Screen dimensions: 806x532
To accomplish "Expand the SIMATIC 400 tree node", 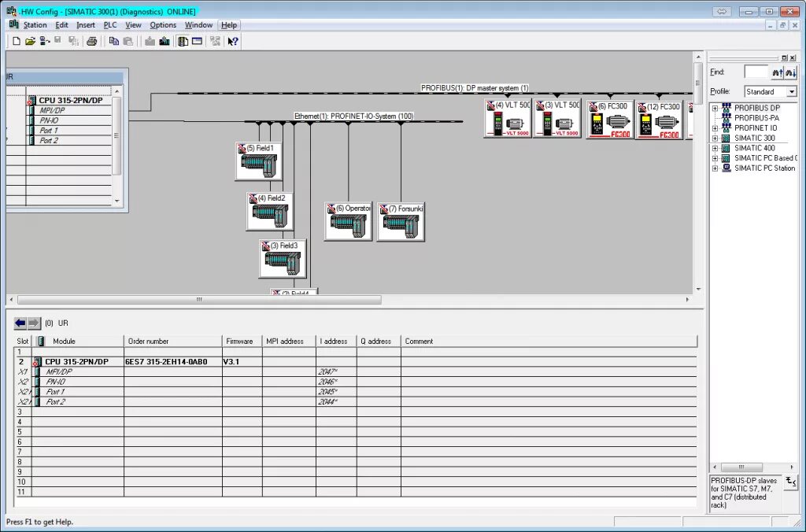I will (715, 149).
